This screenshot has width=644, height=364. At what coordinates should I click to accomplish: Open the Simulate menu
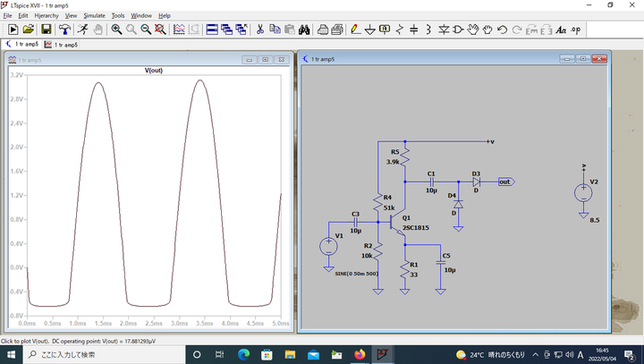coord(94,15)
